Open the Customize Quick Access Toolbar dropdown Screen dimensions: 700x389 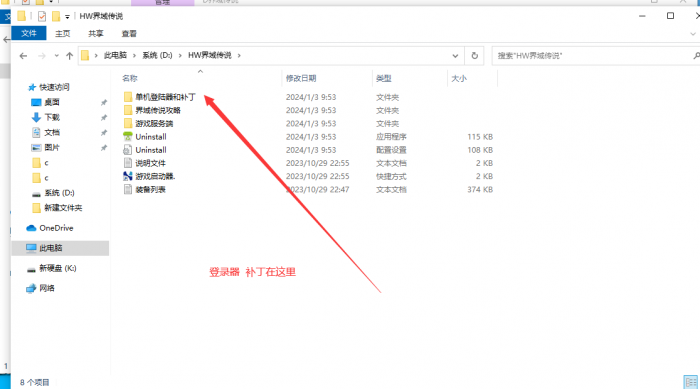pyautogui.click(x=67, y=17)
